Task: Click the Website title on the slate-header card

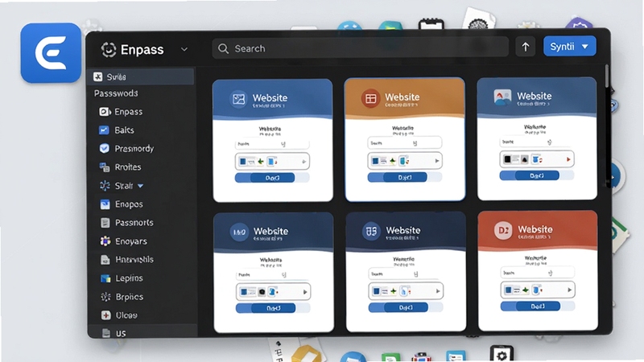Action: coord(534,96)
